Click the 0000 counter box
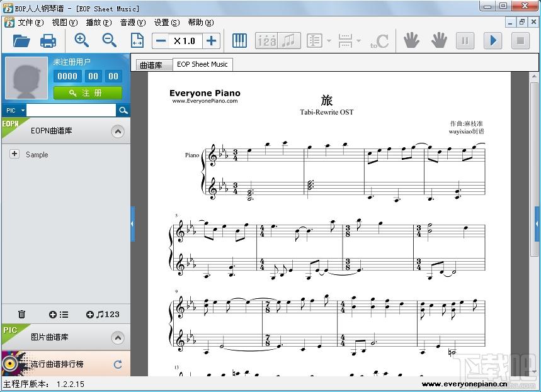 point(67,76)
